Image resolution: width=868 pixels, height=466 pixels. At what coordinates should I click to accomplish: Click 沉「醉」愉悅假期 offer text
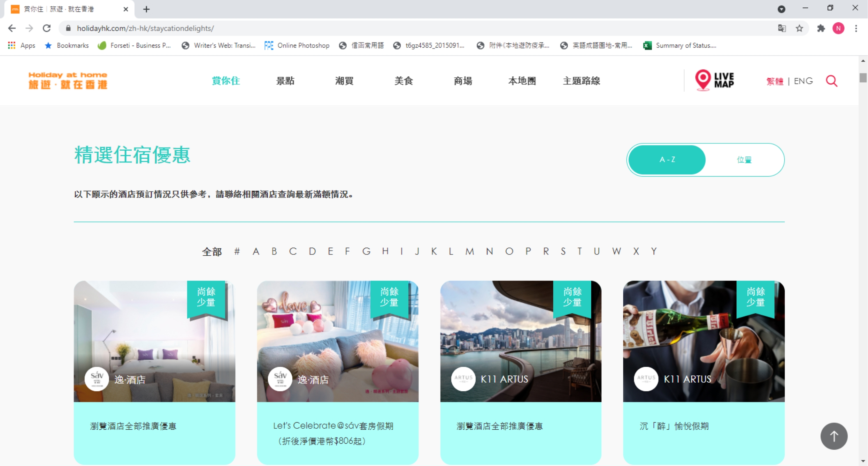coord(674,426)
